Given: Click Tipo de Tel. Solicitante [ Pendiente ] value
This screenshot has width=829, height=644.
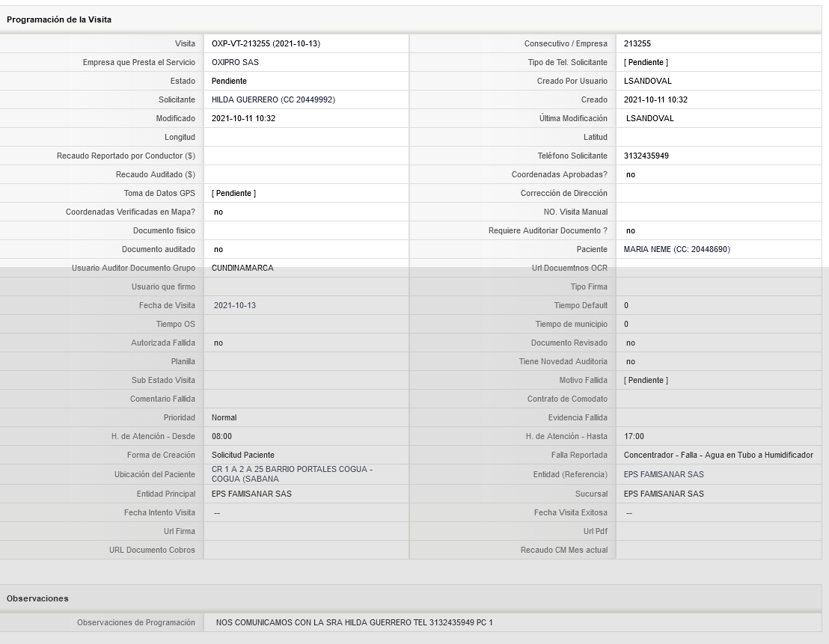Looking at the screenshot, I should coord(646,62).
